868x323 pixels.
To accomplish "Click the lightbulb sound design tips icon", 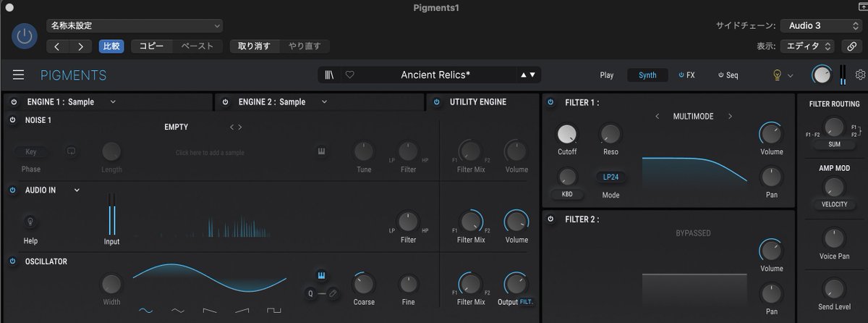I will pyautogui.click(x=778, y=75).
